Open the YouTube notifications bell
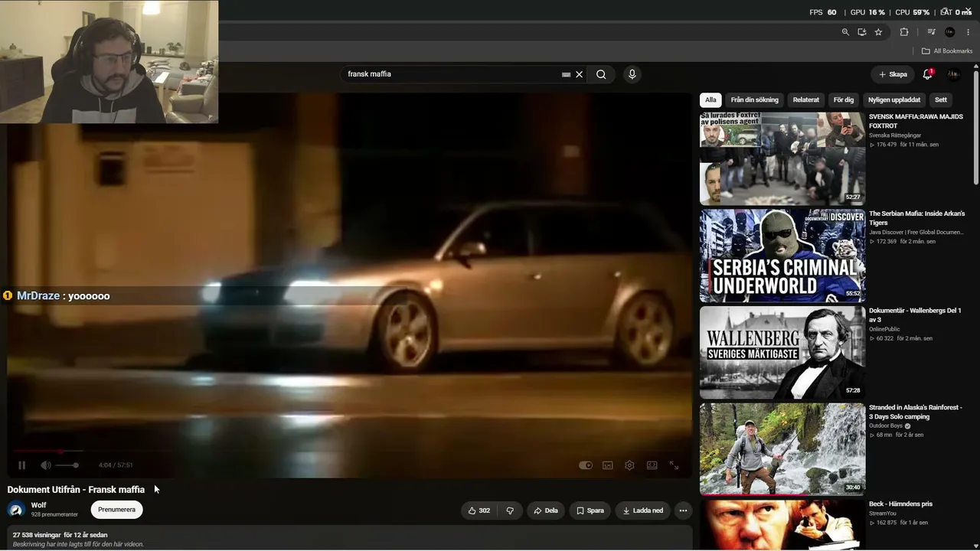Screen dimensions: 980x551 pos(927,74)
